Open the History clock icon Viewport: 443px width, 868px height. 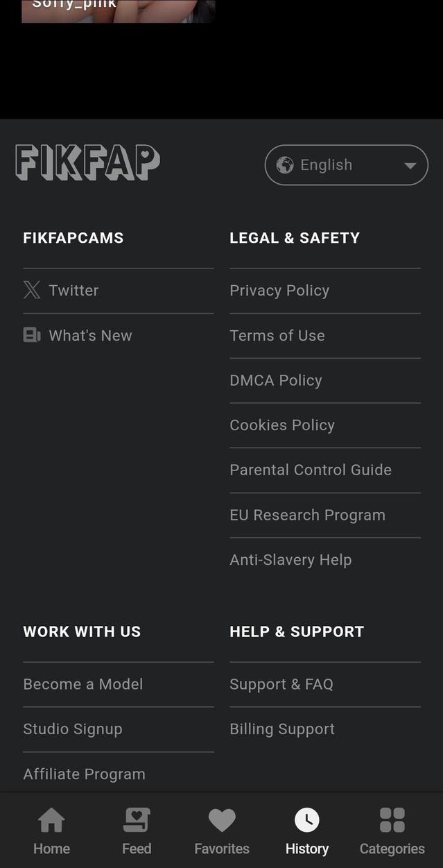(x=307, y=819)
